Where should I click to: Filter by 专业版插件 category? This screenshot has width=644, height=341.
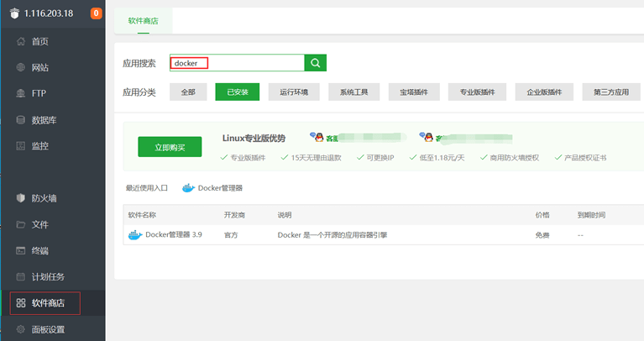click(x=477, y=92)
